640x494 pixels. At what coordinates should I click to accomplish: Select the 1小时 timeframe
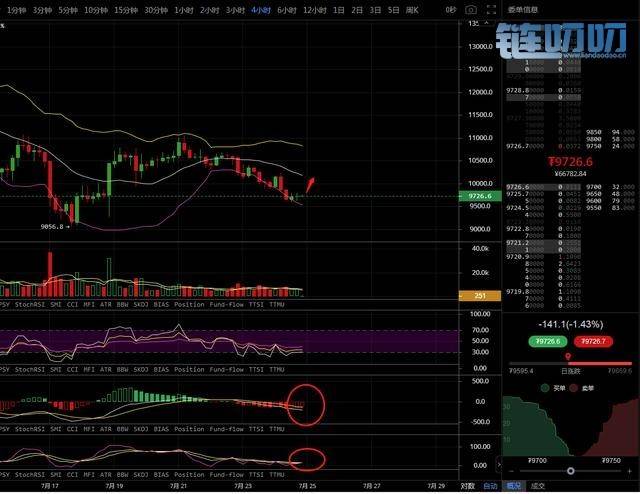tap(184, 10)
